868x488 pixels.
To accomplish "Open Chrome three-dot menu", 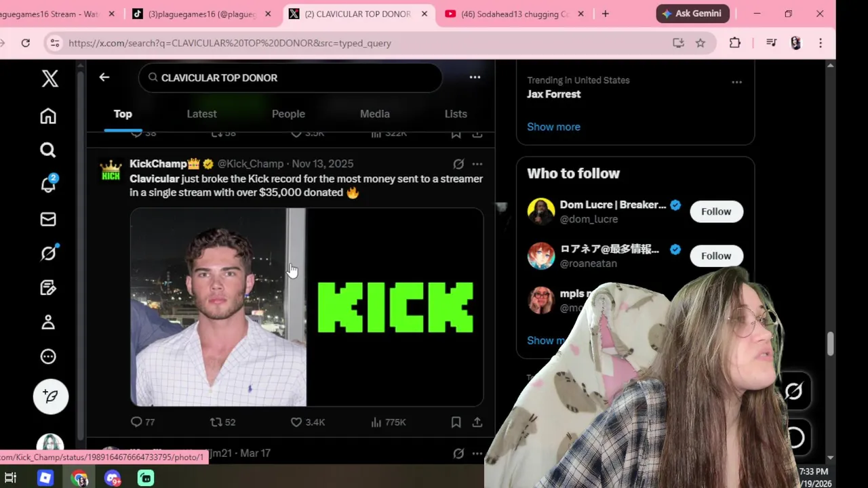I will pyautogui.click(x=821, y=43).
